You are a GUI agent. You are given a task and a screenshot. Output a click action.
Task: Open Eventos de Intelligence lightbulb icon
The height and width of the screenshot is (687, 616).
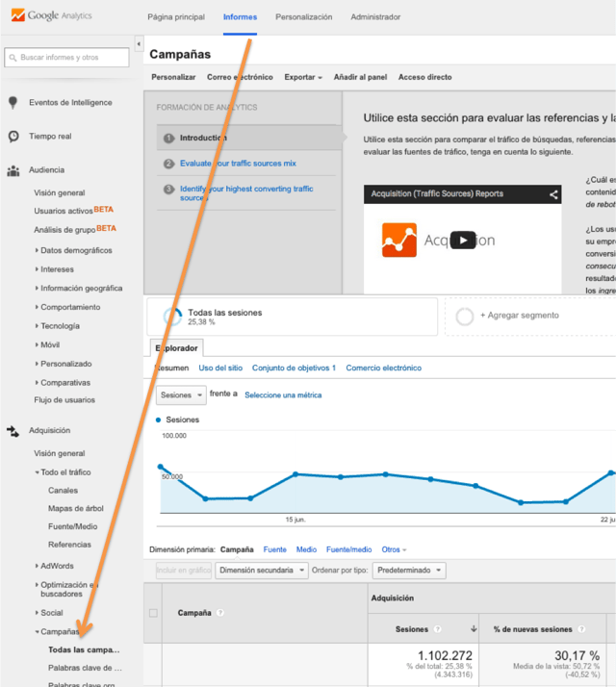pos(13,103)
